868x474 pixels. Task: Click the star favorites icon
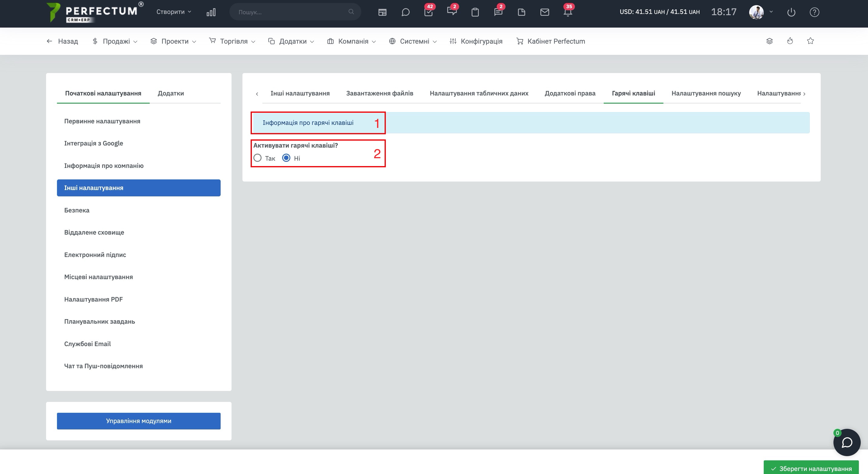point(810,41)
